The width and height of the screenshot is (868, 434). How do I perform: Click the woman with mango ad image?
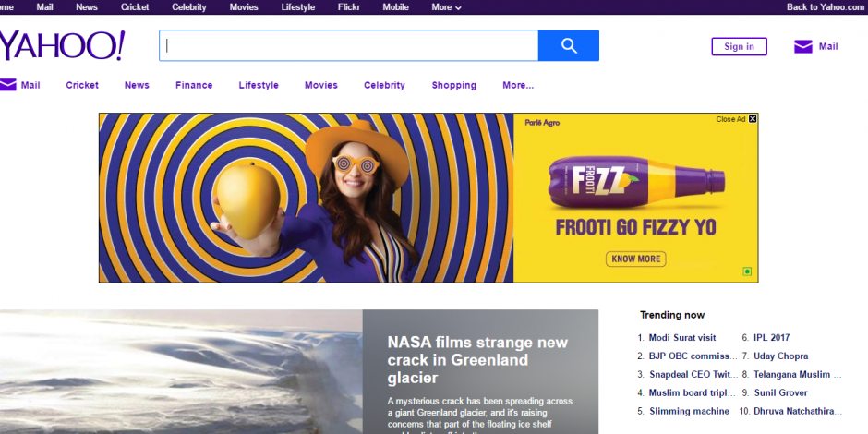coord(307,199)
